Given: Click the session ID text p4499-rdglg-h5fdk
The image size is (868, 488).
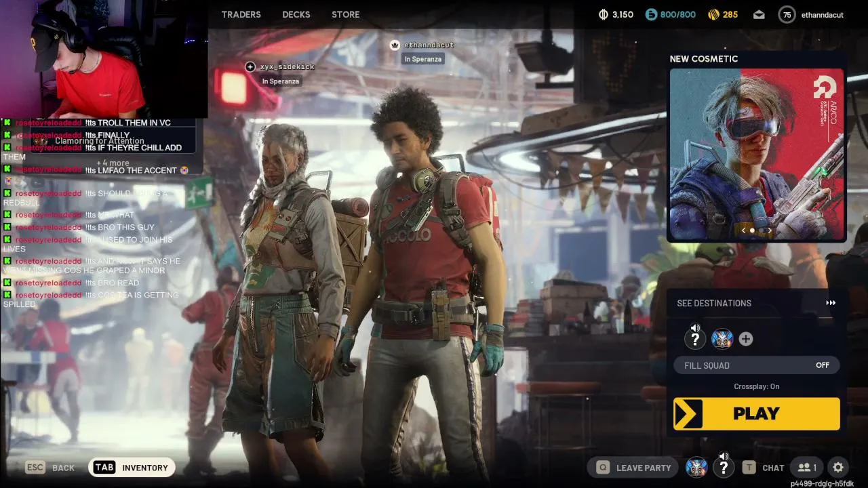Looking at the screenshot, I should click(x=822, y=483).
